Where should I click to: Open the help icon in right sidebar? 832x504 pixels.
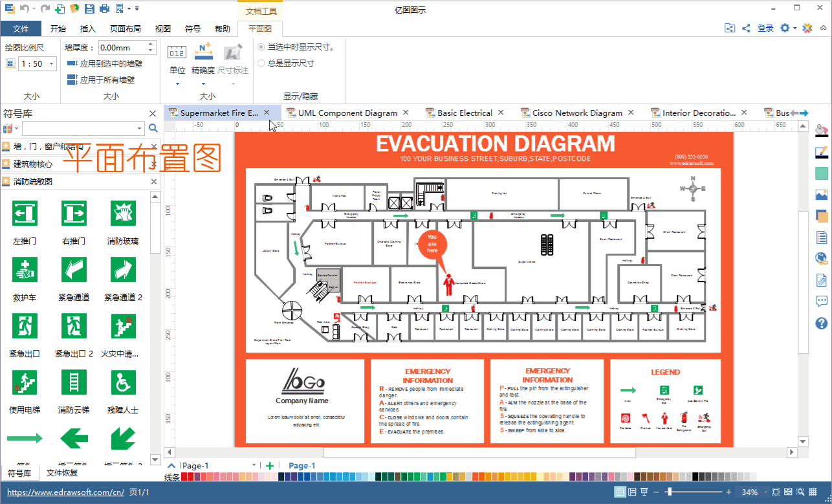(822, 323)
